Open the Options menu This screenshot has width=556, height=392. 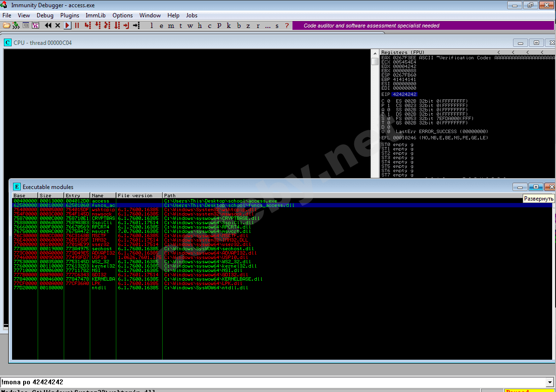tap(122, 15)
